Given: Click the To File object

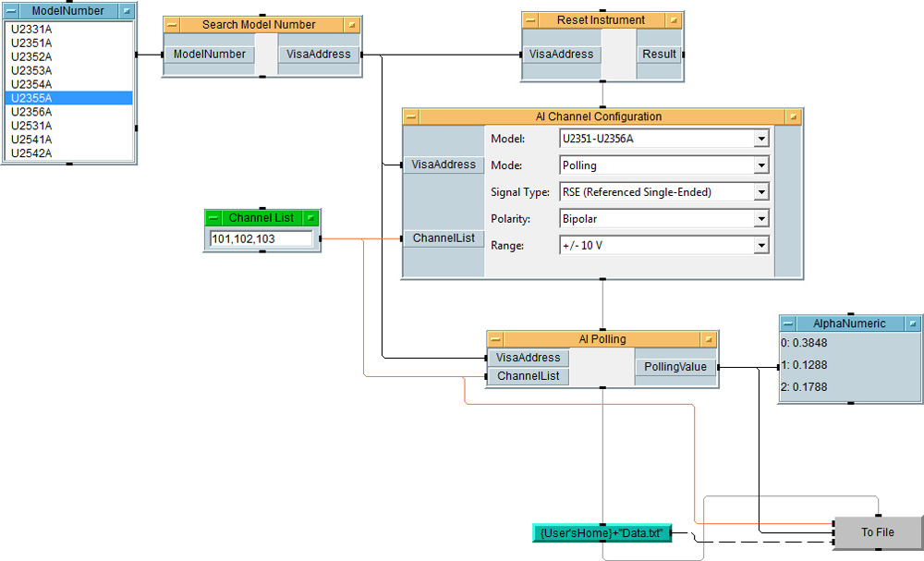Looking at the screenshot, I should [x=878, y=532].
